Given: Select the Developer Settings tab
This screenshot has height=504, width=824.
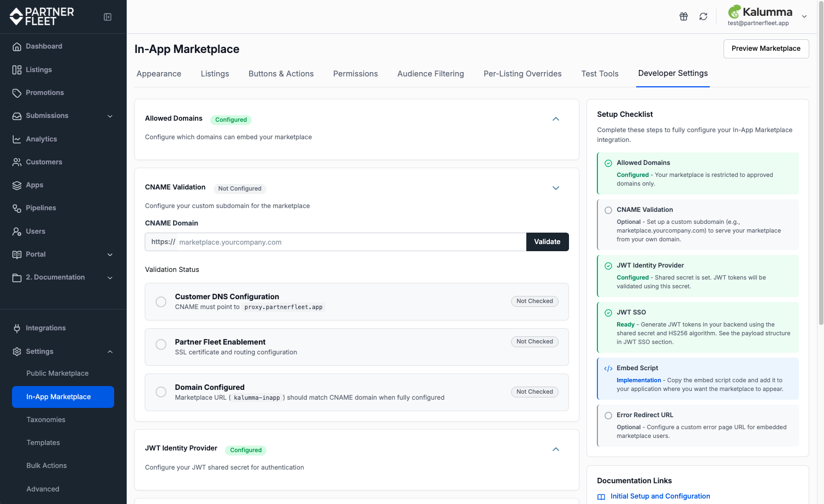Looking at the screenshot, I should [x=673, y=73].
